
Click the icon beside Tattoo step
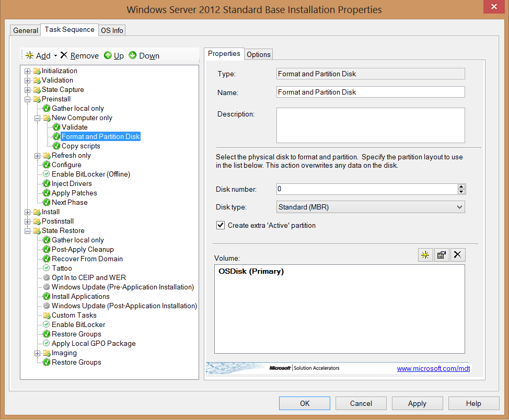point(47,268)
